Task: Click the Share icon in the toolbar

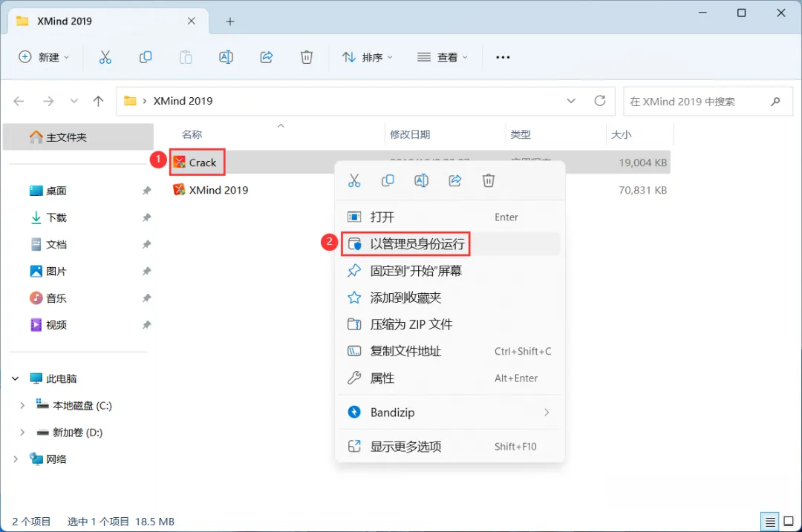Action: coord(267,57)
